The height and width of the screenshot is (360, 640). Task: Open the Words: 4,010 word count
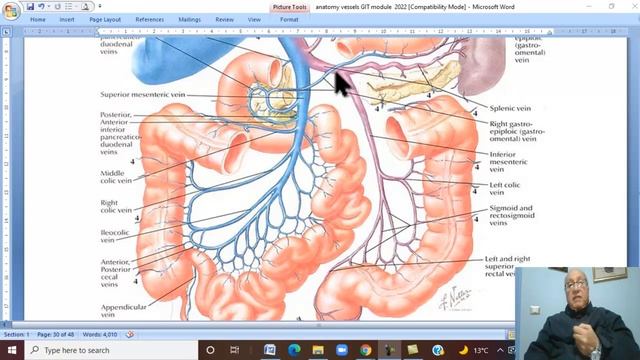[x=100, y=334]
